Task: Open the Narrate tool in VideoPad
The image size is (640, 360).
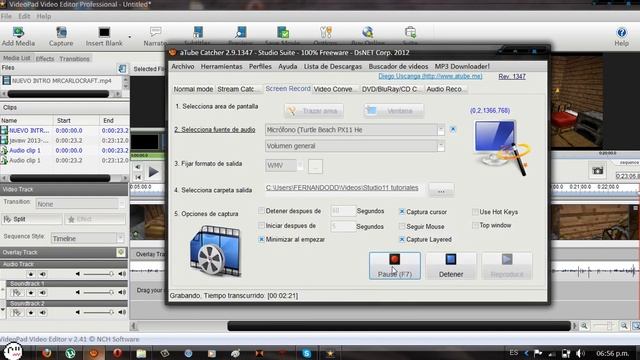Action: [155, 36]
